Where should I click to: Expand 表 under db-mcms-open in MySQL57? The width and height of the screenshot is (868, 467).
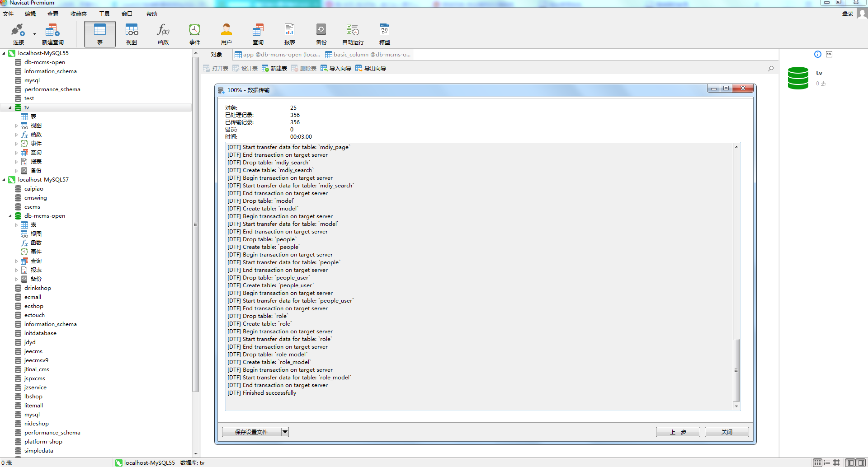[x=17, y=225]
